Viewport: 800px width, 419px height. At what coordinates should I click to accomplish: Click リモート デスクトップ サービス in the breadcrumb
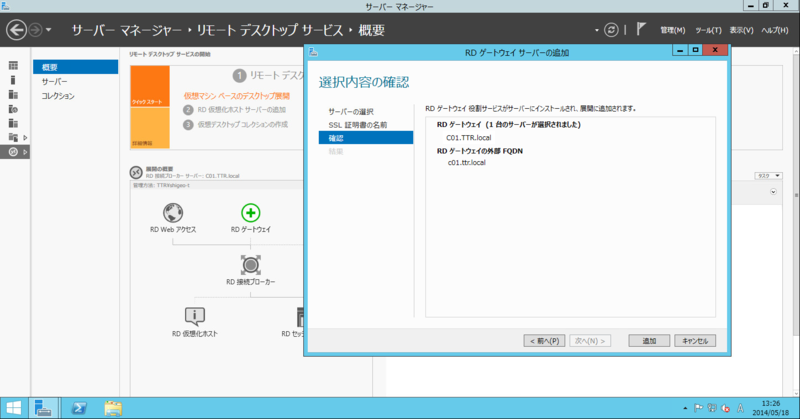270,30
